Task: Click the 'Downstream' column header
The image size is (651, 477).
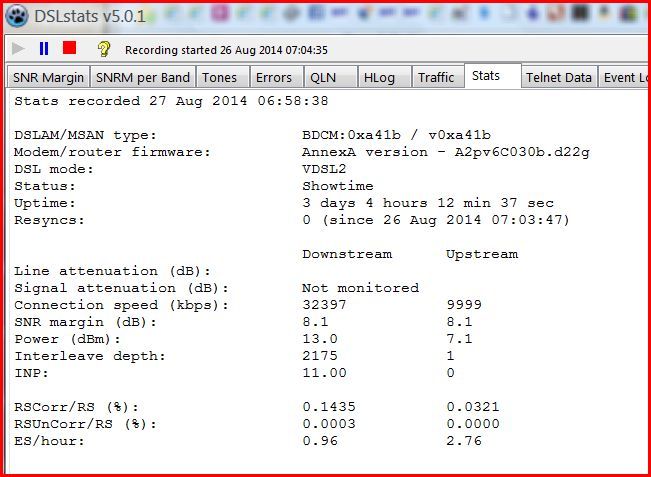Action: click(347, 254)
